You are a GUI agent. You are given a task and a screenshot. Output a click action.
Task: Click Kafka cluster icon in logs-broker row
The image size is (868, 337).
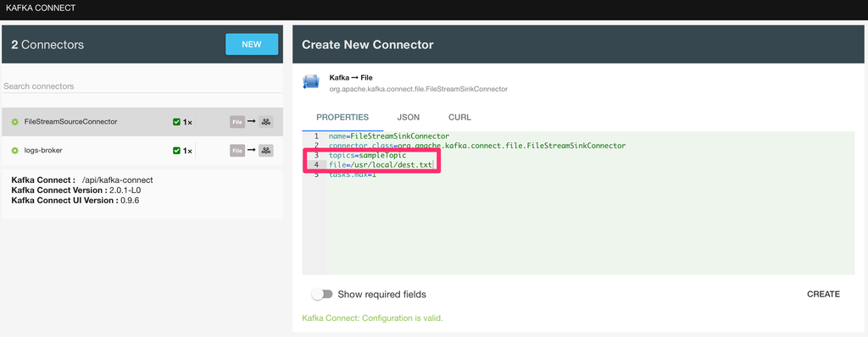click(x=265, y=150)
